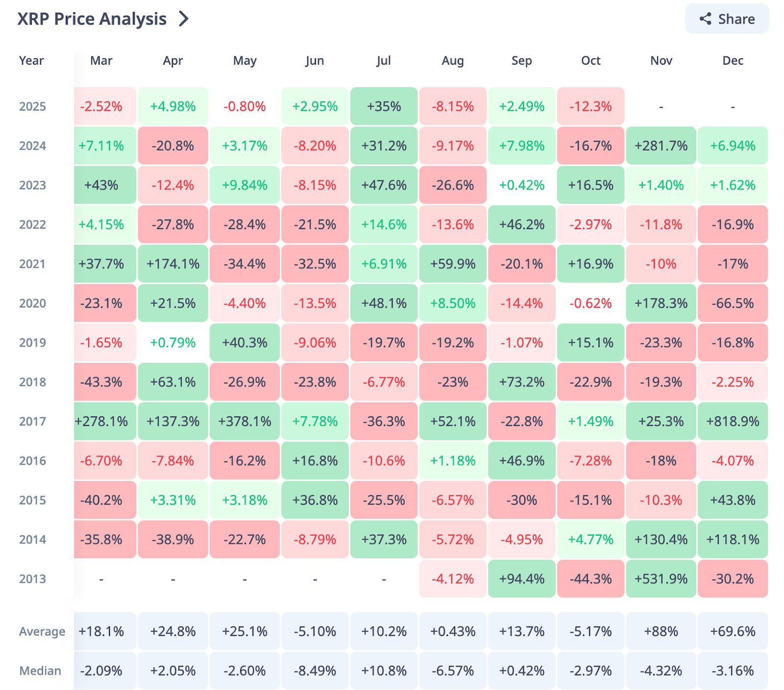This screenshot has width=784, height=690.
Task: Click the Share button
Action: point(726,19)
